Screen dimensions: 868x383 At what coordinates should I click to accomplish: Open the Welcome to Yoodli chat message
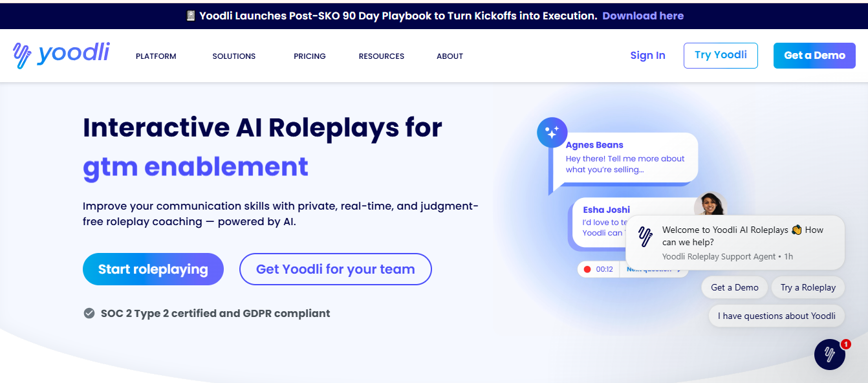(735, 243)
